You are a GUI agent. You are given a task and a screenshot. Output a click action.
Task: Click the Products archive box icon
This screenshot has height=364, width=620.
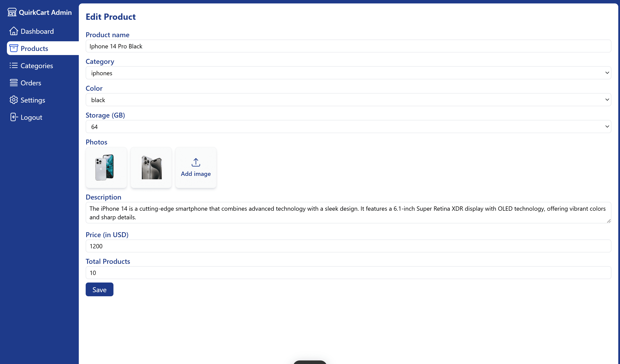[14, 48]
